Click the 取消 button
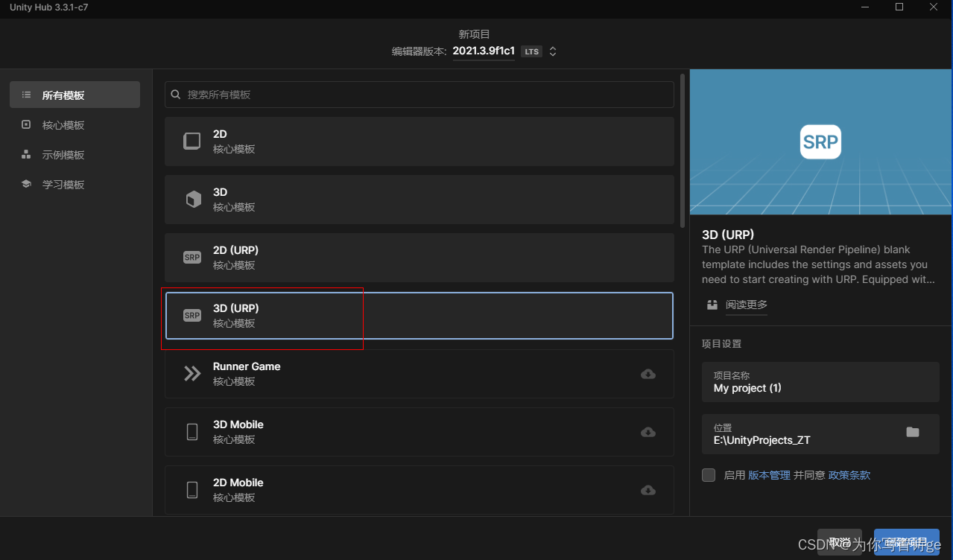 pyautogui.click(x=840, y=542)
